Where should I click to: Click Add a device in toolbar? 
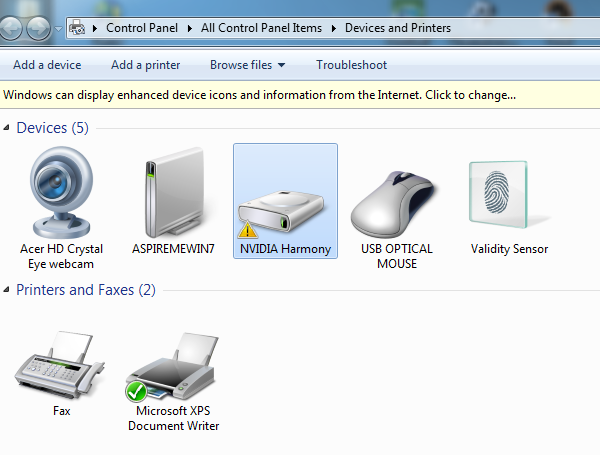[47, 65]
